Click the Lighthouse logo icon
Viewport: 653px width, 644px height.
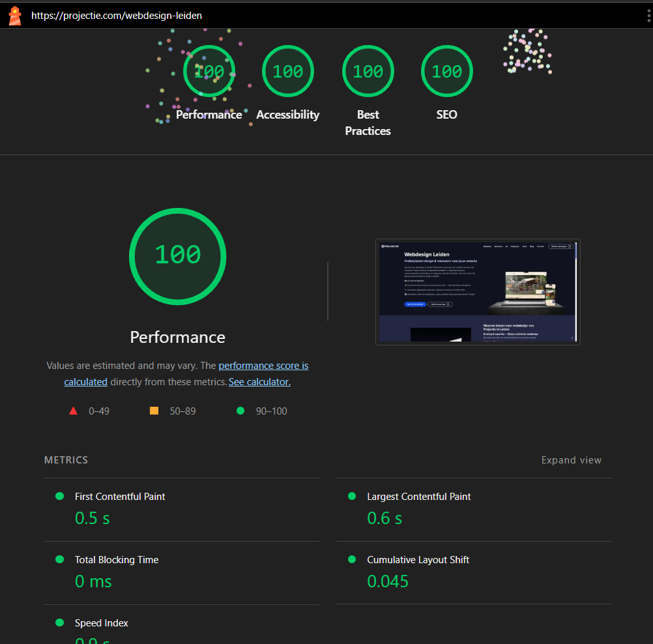(x=14, y=16)
